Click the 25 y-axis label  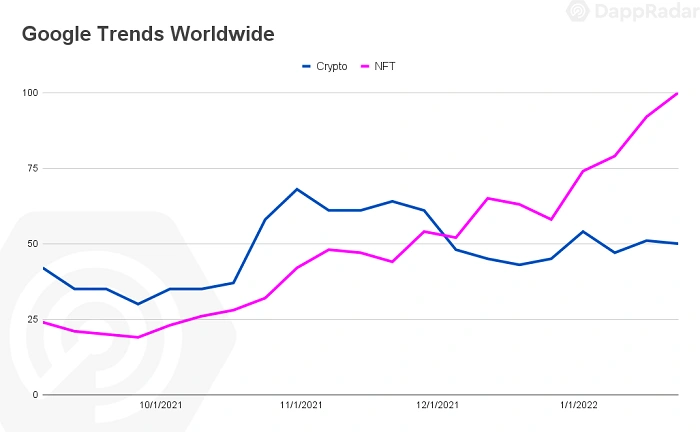tap(32, 320)
